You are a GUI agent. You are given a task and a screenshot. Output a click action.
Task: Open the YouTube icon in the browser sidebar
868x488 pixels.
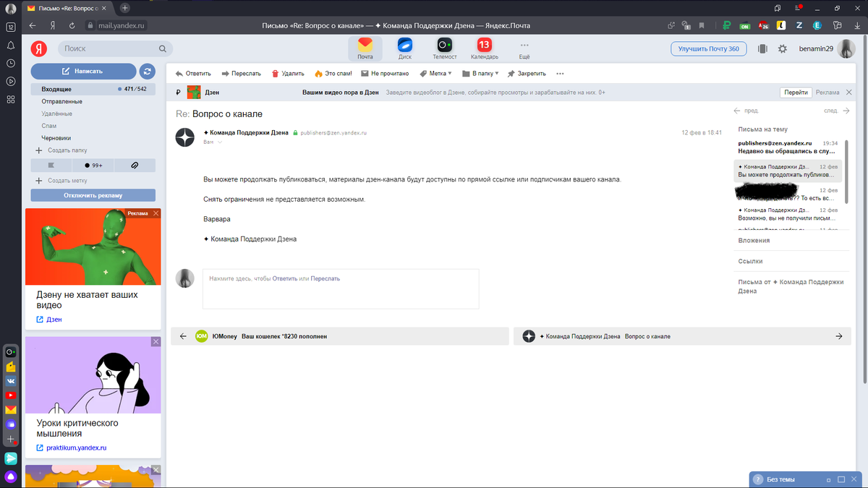tap(11, 395)
